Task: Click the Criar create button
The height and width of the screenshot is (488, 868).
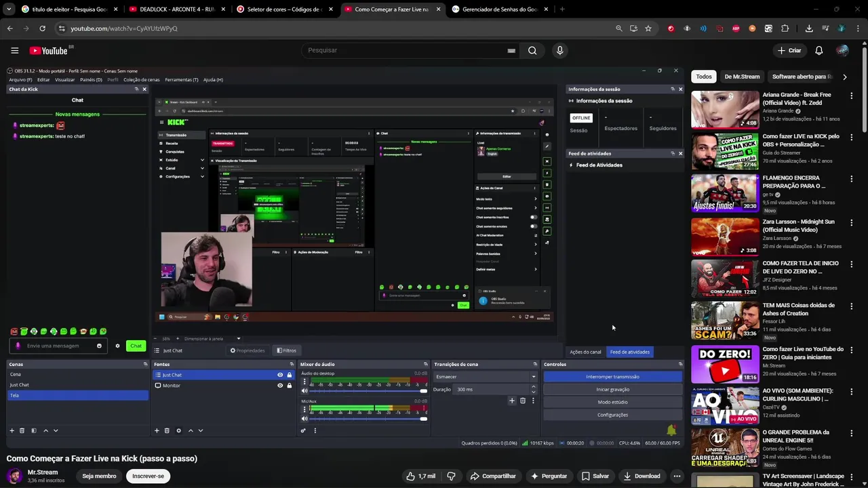Action: click(789, 50)
